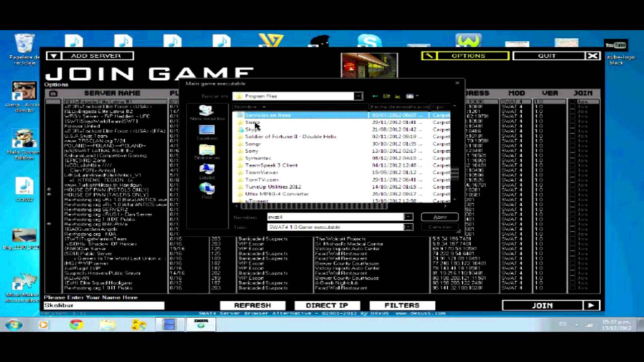Open the YouTube logo black desktop file

[616, 52]
